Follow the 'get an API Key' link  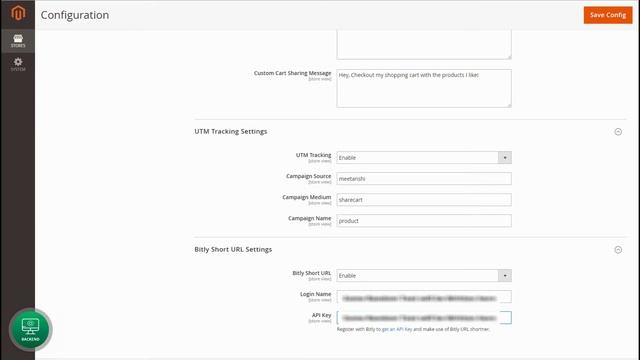[397, 329]
